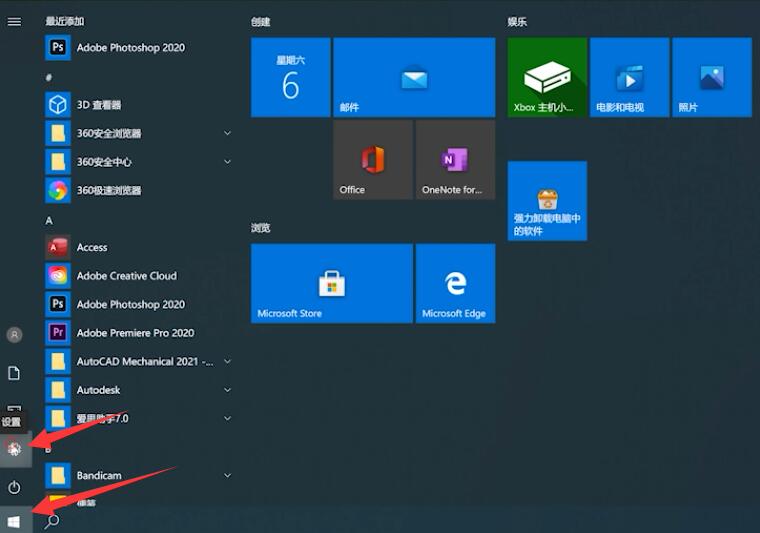Open 360极速浏览器 browser
The image size is (760, 533).
tap(139, 190)
